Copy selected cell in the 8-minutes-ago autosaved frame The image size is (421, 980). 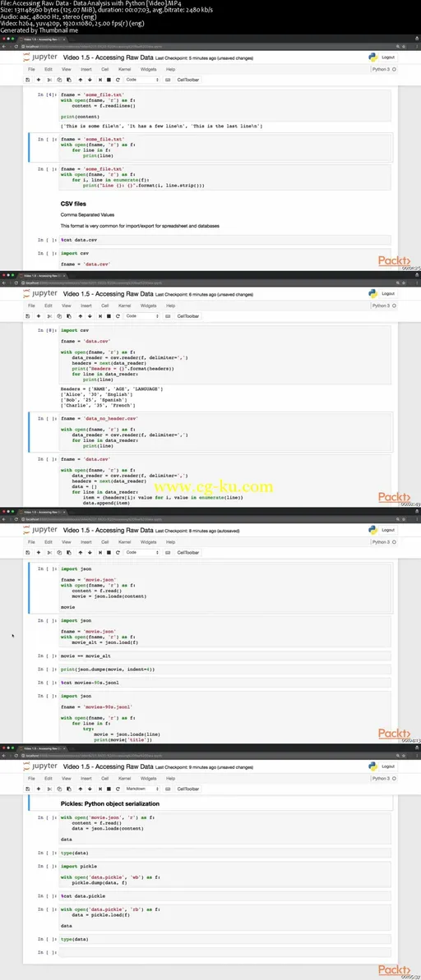tap(59, 553)
